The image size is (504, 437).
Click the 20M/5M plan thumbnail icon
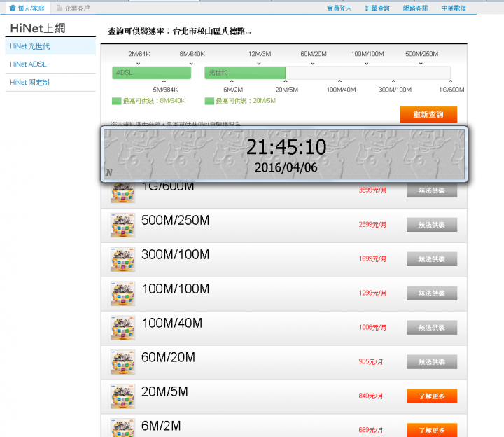[122, 396]
